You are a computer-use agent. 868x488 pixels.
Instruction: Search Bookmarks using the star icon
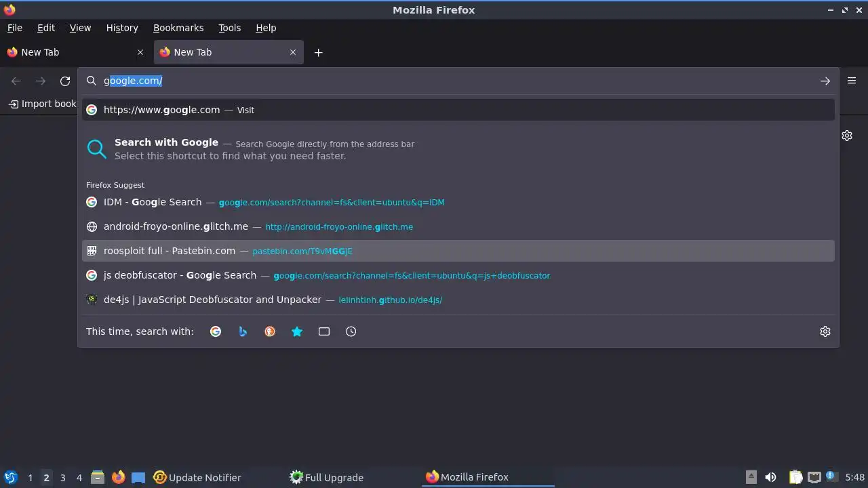coord(297,331)
